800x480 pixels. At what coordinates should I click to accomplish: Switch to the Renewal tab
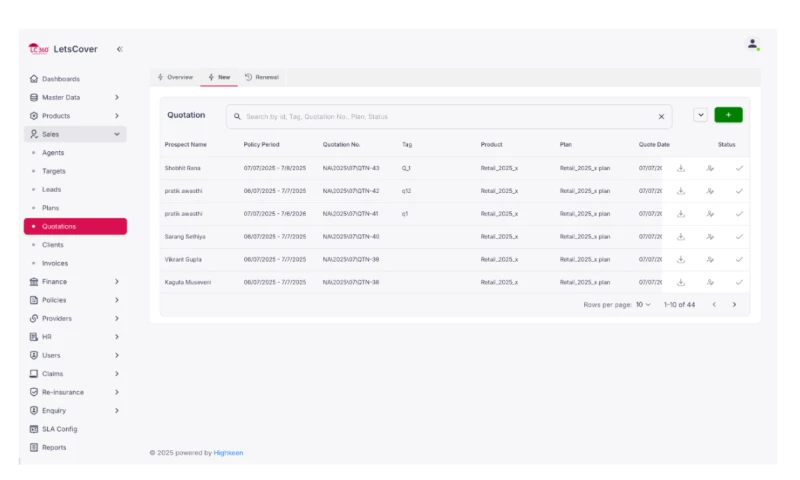click(x=262, y=77)
